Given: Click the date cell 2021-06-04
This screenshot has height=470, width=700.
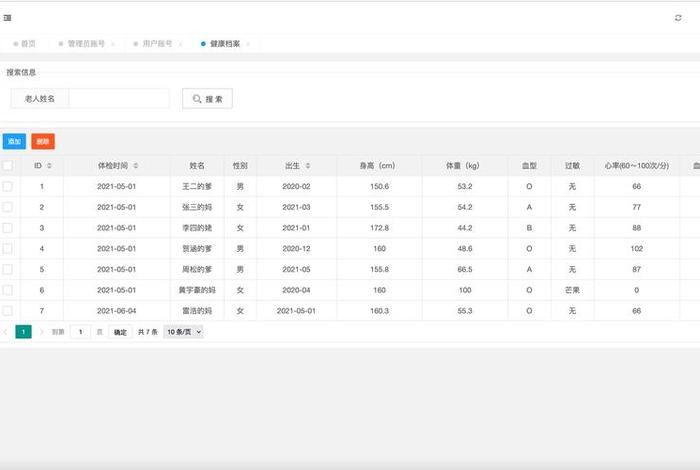Looking at the screenshot, I should pyautogui.click(x=117, y=311).
